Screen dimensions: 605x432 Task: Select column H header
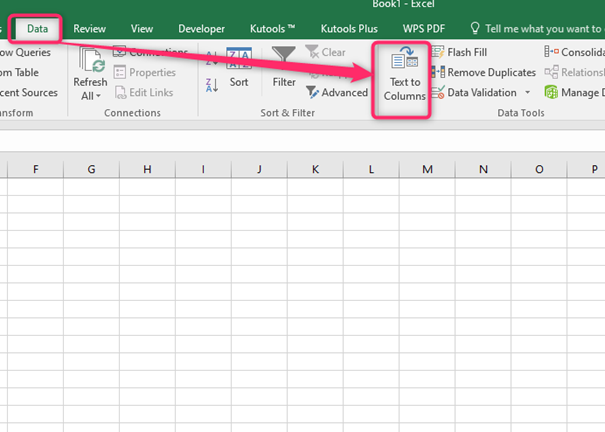click(x=147, y=169)
